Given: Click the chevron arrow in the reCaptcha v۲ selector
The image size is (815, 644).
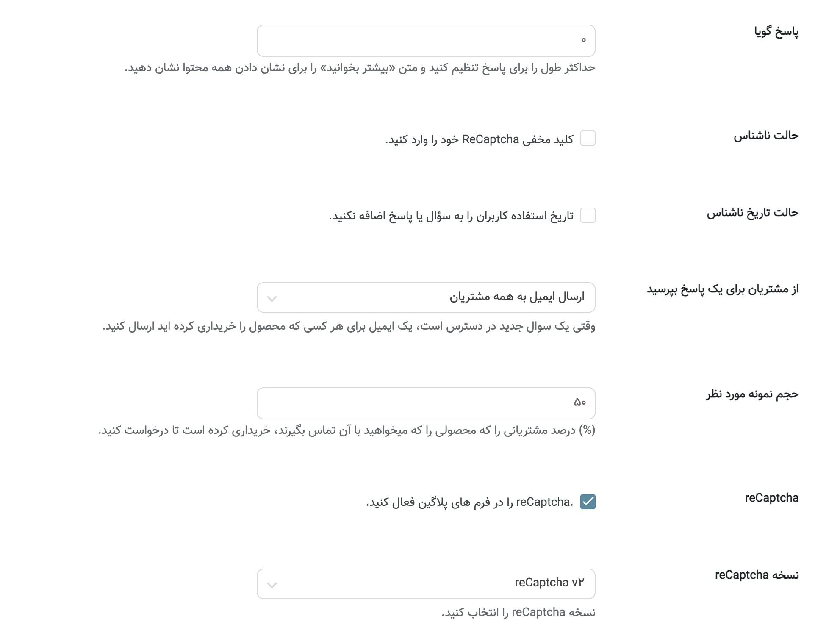Looking at the screenshot, I should 272,585.
